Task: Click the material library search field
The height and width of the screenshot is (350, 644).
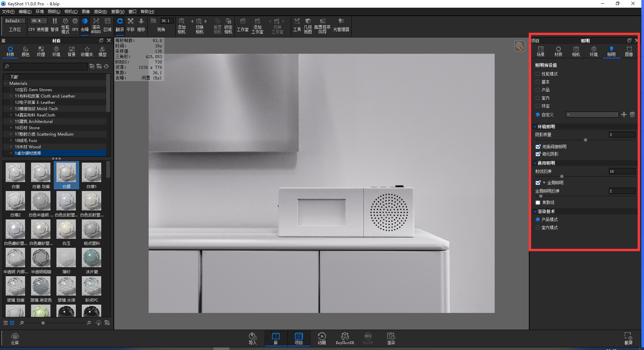Action: coord(45,66)
